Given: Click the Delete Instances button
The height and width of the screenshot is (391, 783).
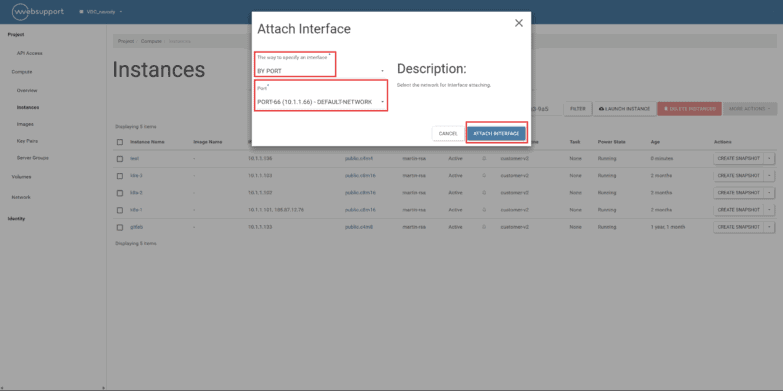Looking at the screenshot, I should (x=690, y=108).
